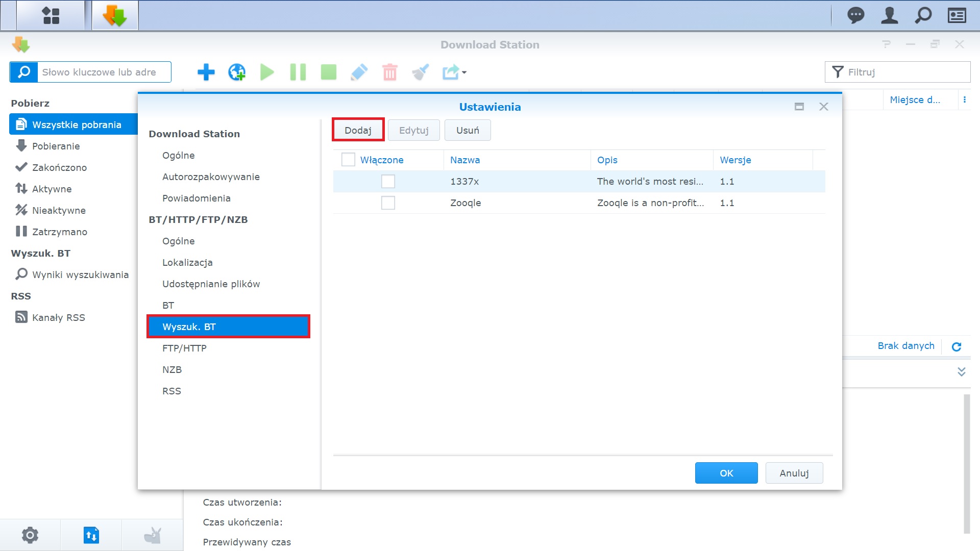Click the Download Station help question mark
The height and width of the screenshot is (551, 980).
[x=887, y=44]
